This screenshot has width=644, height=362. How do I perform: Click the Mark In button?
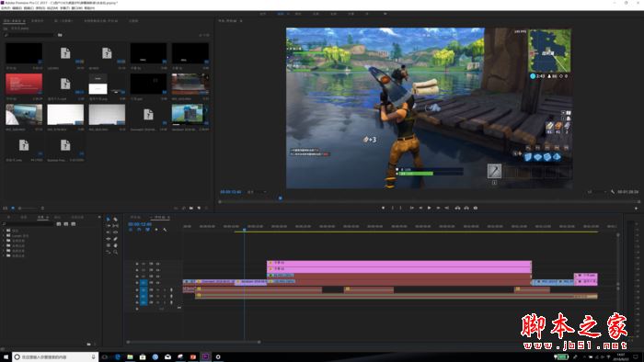pyautogui.click(x=392, y=208)
